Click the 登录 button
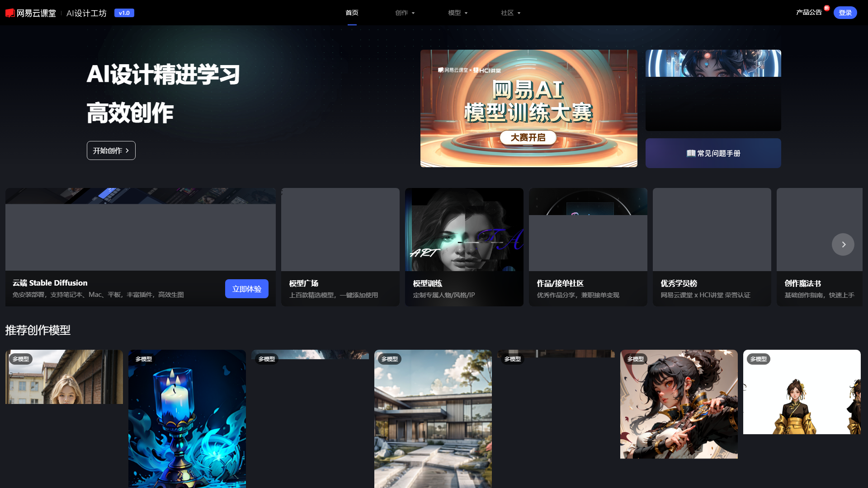Image resolution: width=868 pixels, height=488 pixels. [x=845, y=12]
